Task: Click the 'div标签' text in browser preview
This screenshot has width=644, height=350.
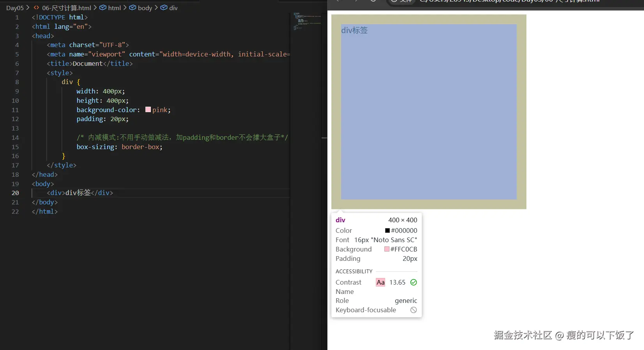Action: (354, 30)
